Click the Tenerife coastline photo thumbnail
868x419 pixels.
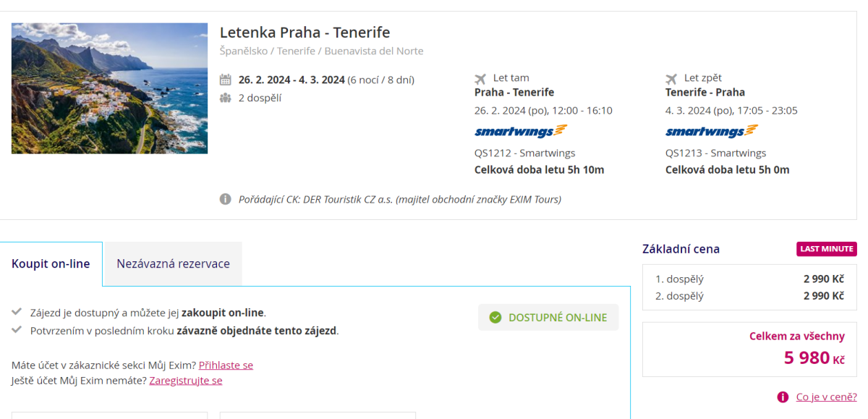[x=109, y=88]
